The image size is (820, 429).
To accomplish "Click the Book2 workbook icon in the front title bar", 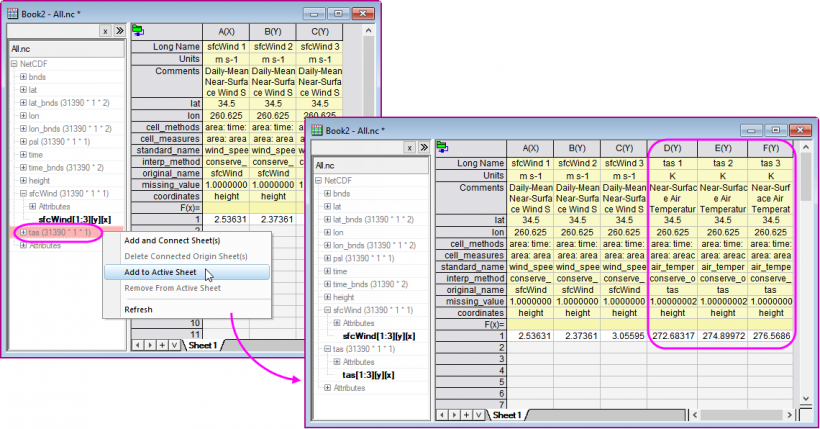I will click(319, 130).
